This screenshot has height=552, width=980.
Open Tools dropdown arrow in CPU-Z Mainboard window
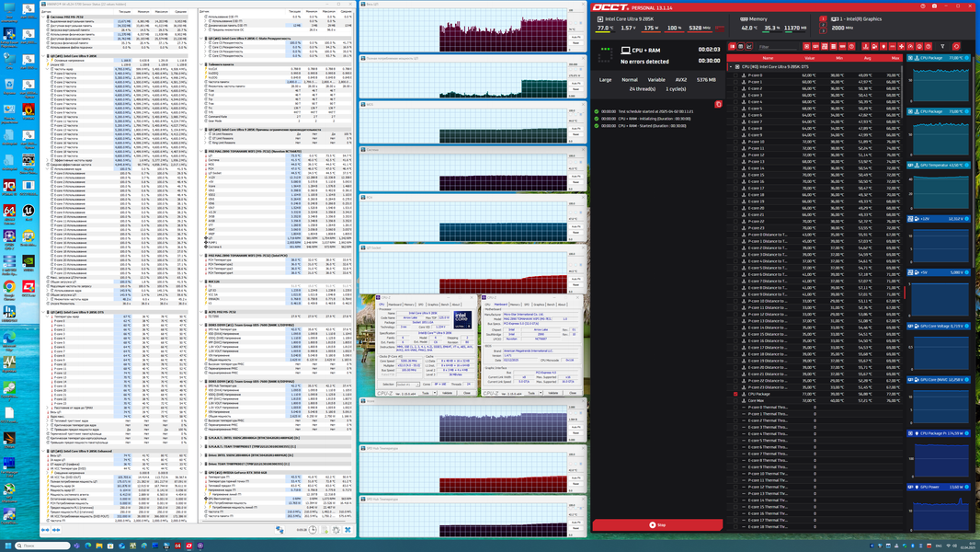pyautogui.click(x=541, y=393)
